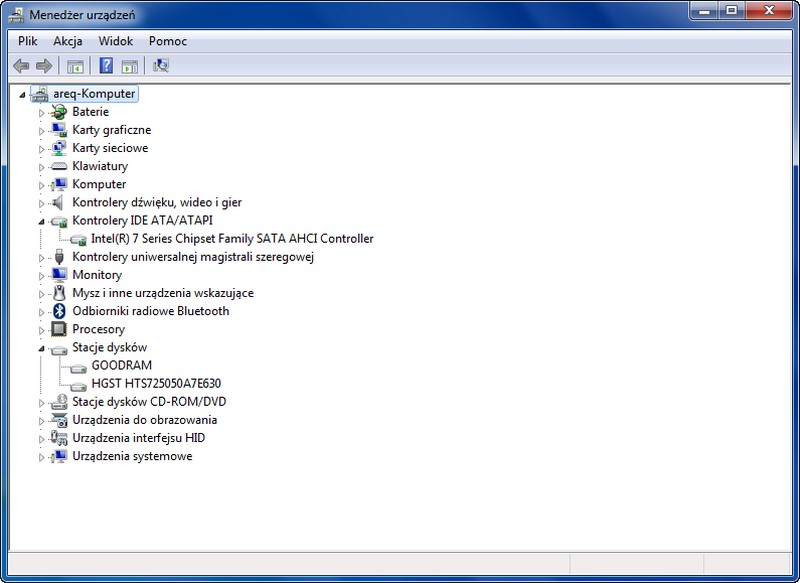
Task: Toggle the action pane toolbar icon
Action: 129,66
